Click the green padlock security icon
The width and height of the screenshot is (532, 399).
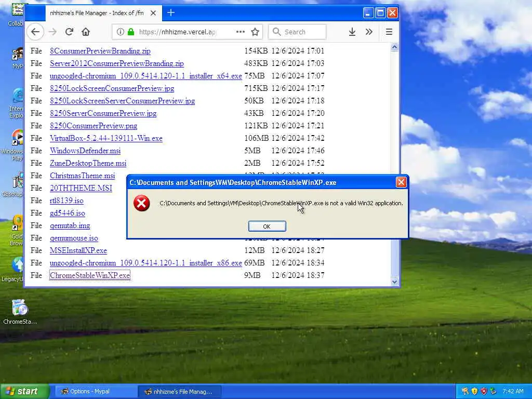click(131, 32)
